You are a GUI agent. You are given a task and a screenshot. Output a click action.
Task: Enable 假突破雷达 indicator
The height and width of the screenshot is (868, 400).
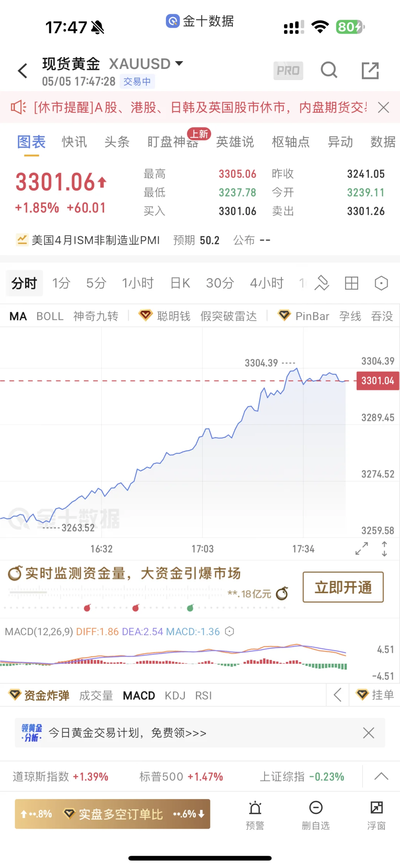(x=229, y=316)
